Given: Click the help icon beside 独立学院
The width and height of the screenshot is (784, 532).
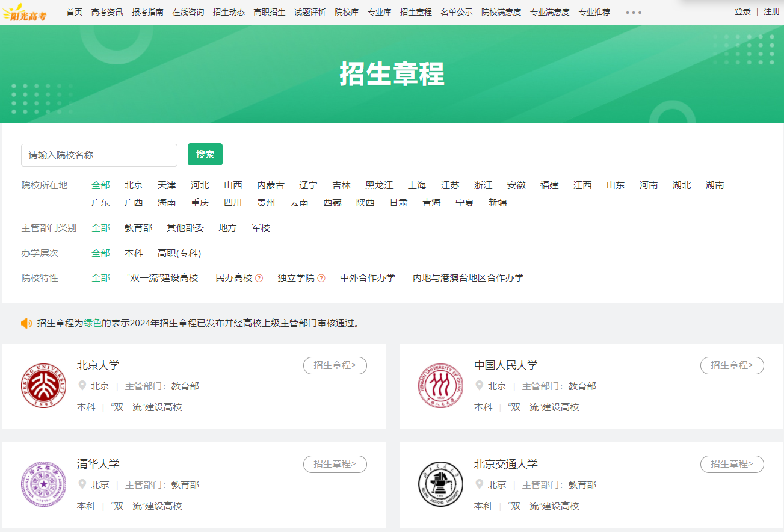Looking at the screenshot, I should (x=321, y=278).
